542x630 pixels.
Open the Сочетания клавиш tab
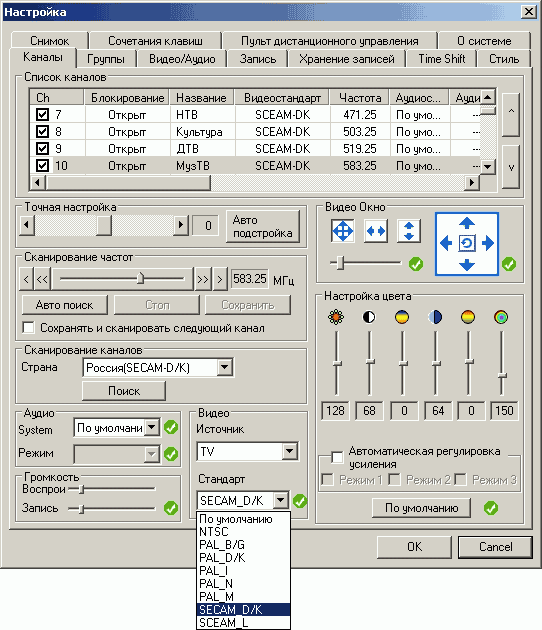coord(155,41)
